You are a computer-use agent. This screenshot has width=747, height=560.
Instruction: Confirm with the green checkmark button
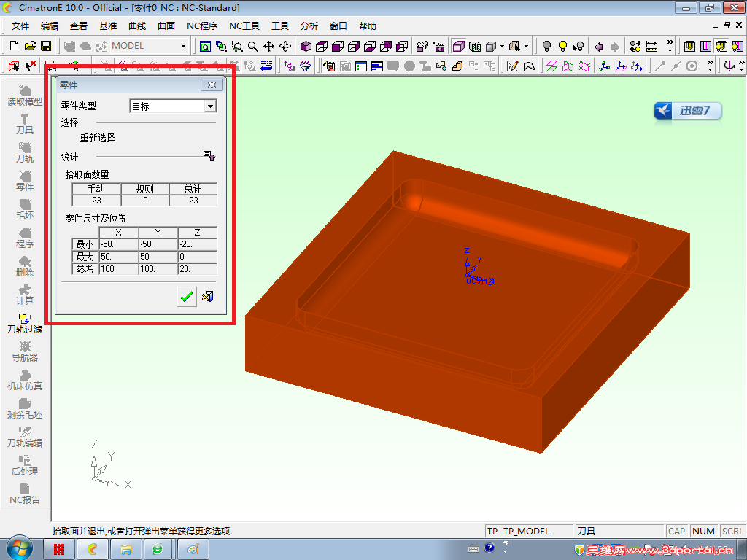[187, 297]
